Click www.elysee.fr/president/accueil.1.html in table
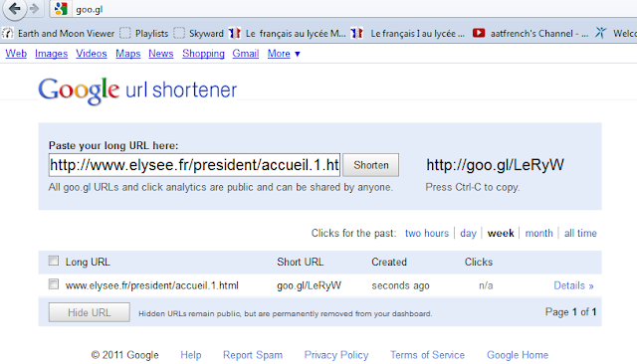Screen dimensions: 637x364 152,285
